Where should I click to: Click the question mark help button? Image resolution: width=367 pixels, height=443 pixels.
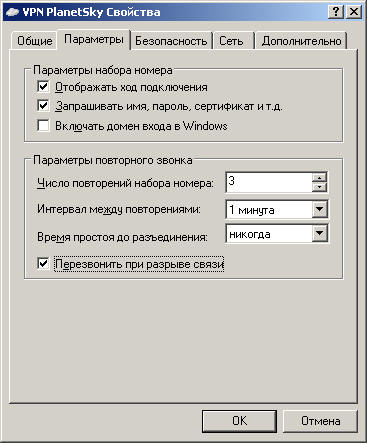[336, 12]
